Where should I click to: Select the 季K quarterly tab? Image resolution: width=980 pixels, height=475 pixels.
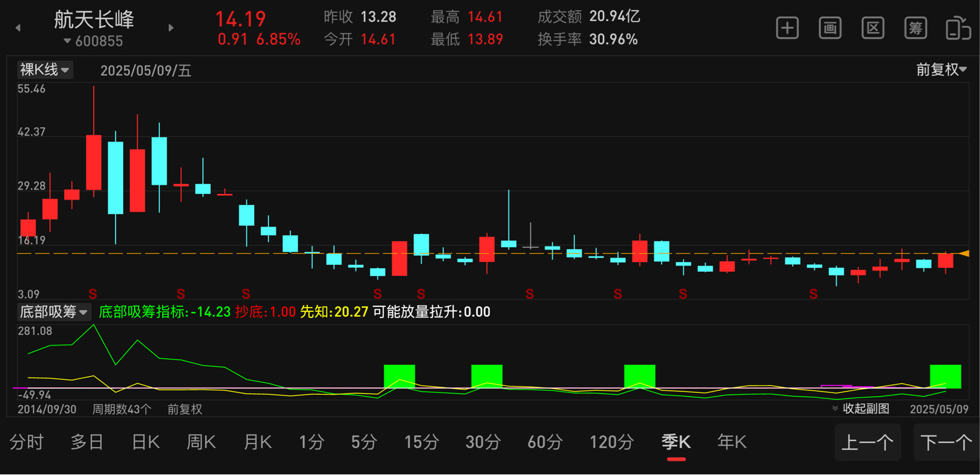coord(676,442)
